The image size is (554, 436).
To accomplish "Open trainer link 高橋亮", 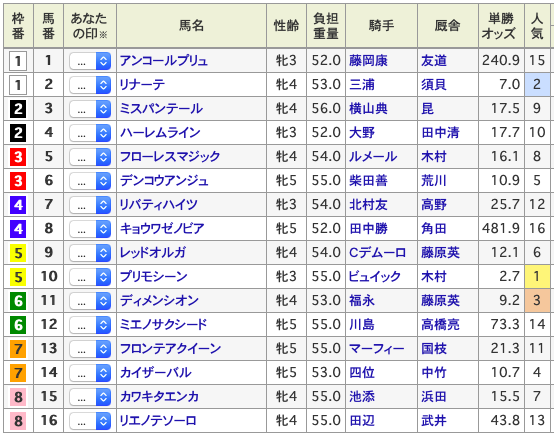I will tap(440, 325).
